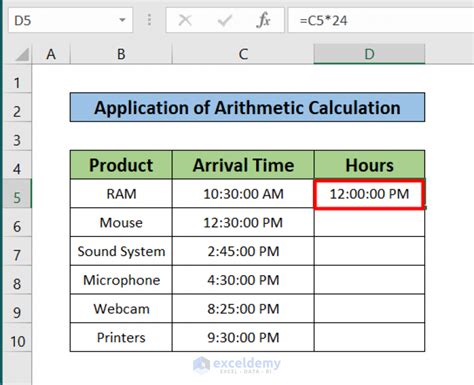Select the Sound System cell
Screen dimensions: 474x385
coord(121,251)
